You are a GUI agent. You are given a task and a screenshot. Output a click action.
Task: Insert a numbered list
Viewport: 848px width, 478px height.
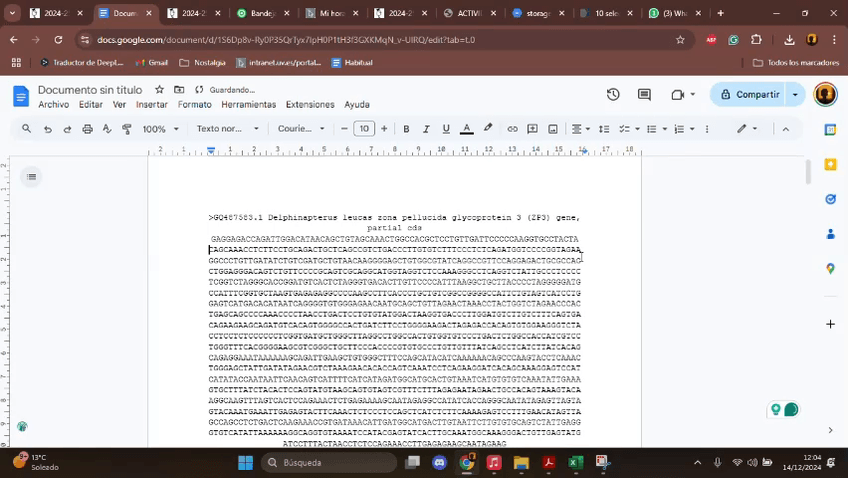(x=679, y=129)
